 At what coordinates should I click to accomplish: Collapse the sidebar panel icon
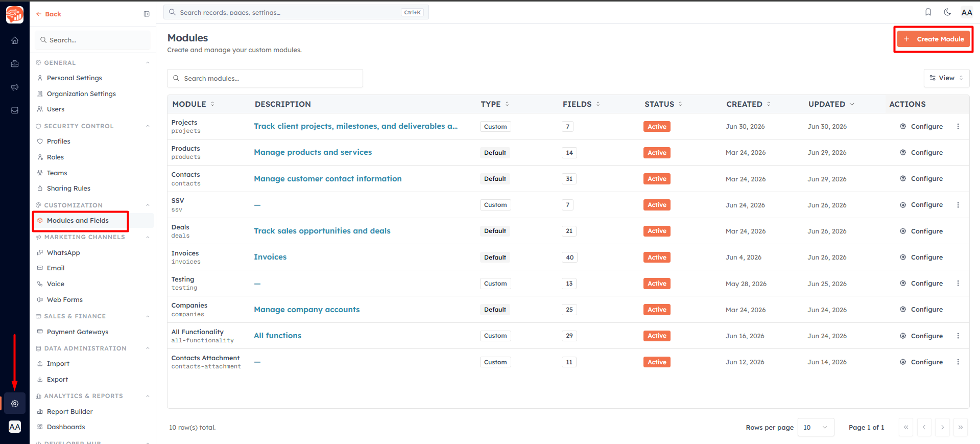pos(147,14)
